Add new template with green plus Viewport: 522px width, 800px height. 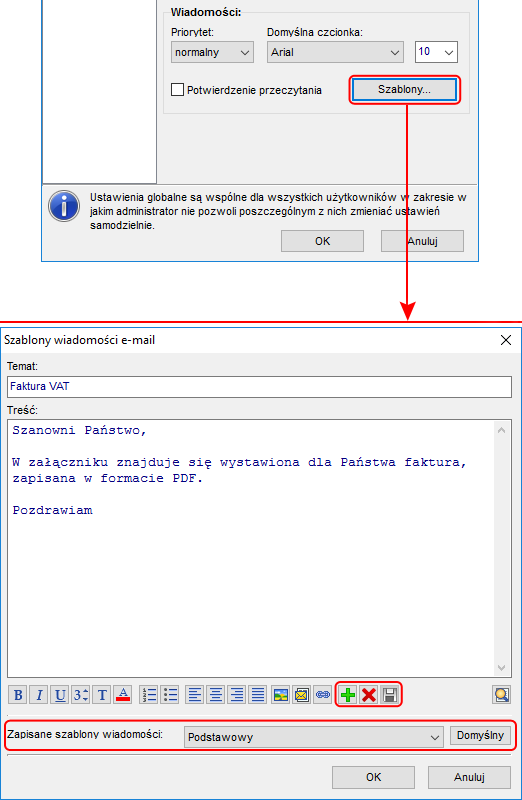(348, 695)
